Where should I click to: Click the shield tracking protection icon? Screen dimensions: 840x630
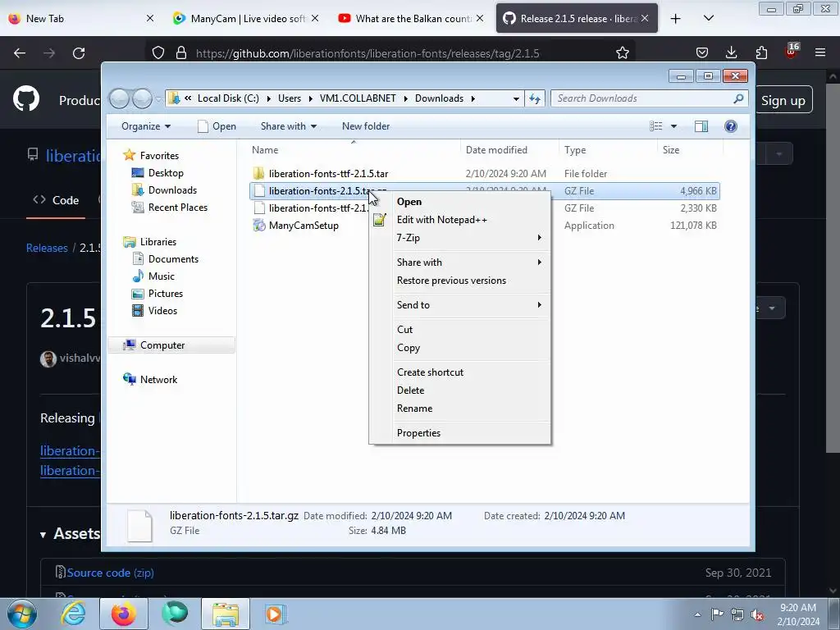[158, 53]
